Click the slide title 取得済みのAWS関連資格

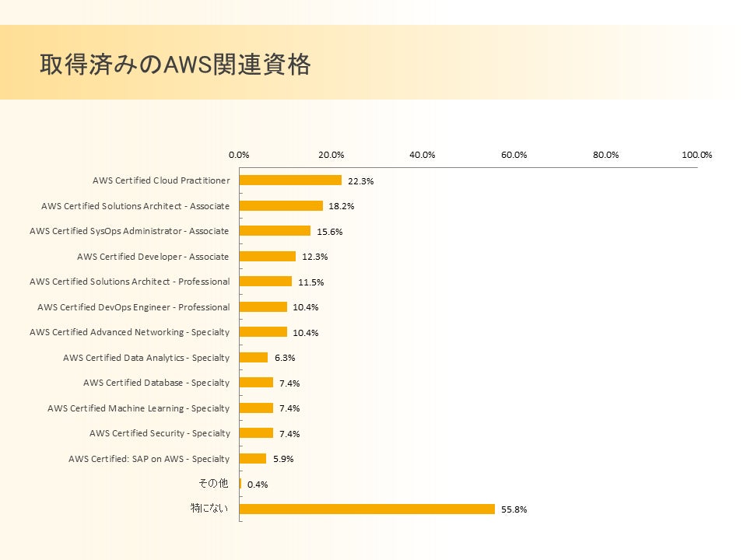pos(175,65)
